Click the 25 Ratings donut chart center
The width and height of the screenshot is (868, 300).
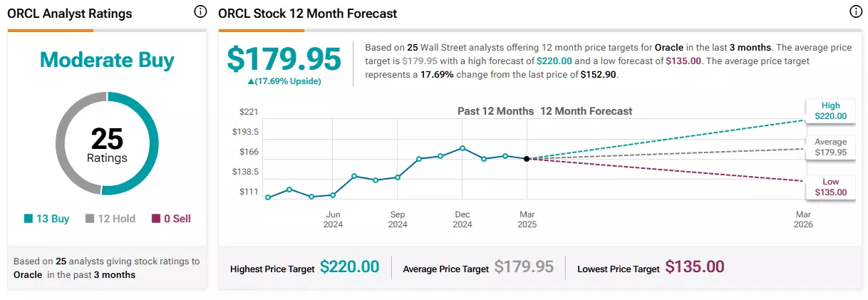point(107,143)
